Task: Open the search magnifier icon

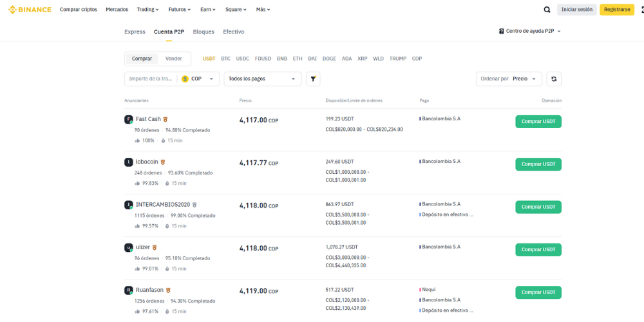Action: click(547, 10)
